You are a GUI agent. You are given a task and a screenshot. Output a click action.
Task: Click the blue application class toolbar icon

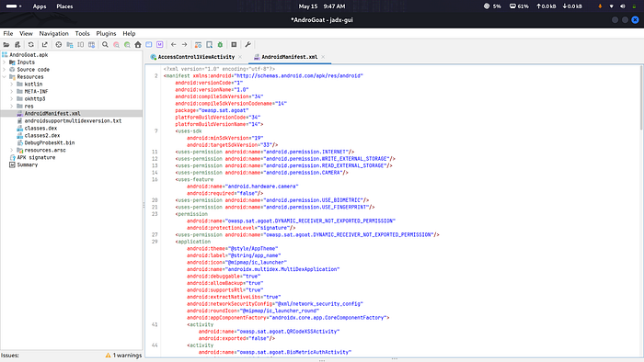149,45
